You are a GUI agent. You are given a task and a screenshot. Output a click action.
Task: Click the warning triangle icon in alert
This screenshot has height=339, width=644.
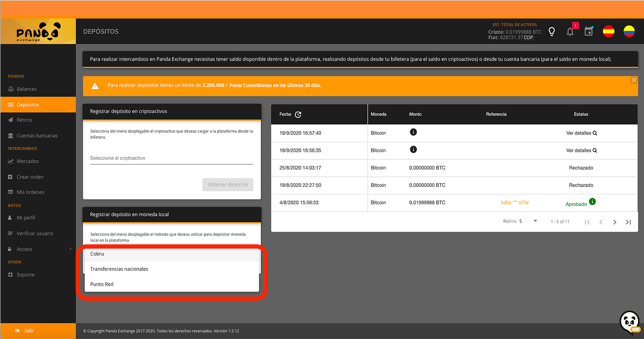(95, 86)
